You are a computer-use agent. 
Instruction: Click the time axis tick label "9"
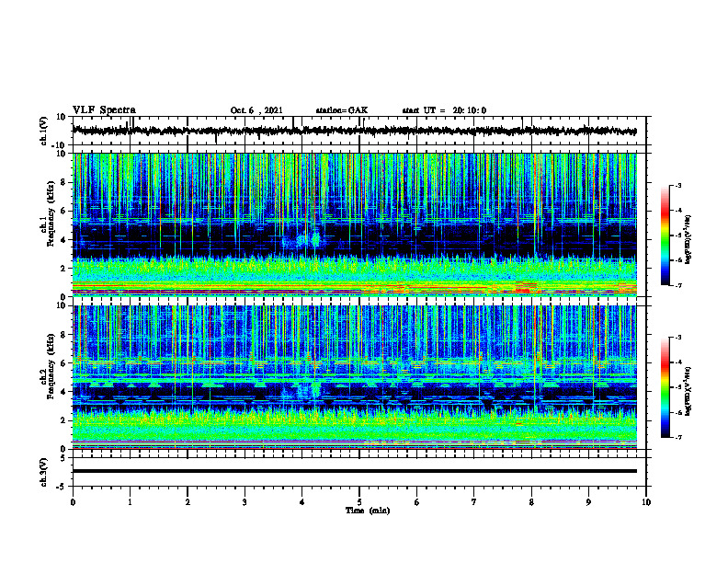(588, 502)
